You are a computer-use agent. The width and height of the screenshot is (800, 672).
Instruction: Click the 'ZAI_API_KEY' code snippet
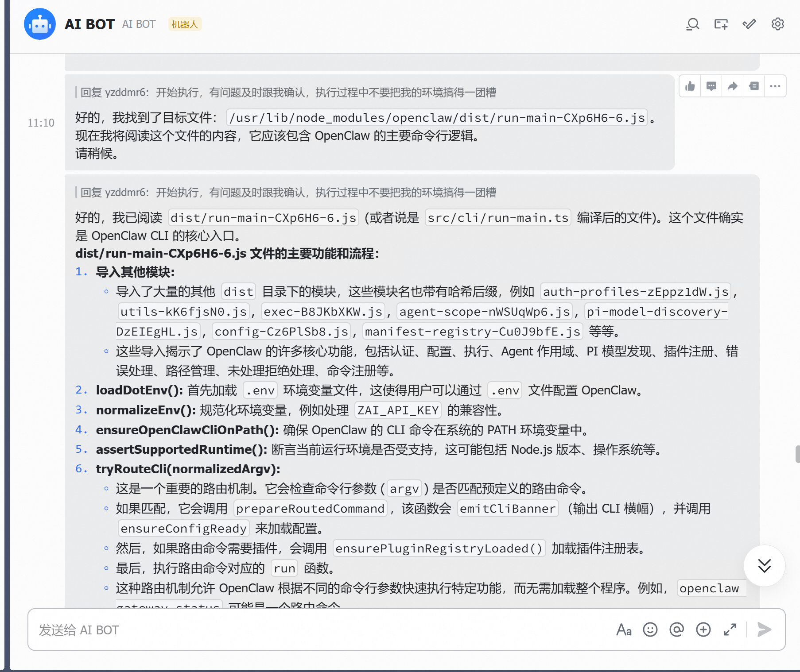[x=398, y=410]
